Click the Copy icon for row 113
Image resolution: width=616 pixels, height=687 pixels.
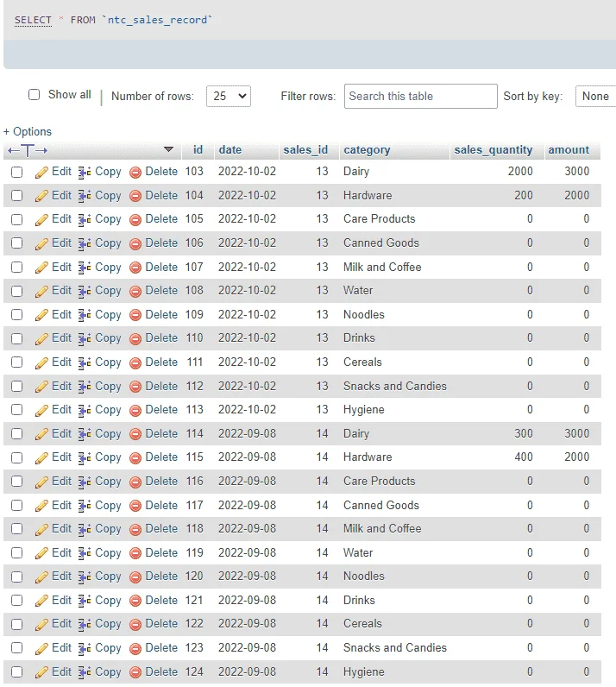(x=85, y=411)
